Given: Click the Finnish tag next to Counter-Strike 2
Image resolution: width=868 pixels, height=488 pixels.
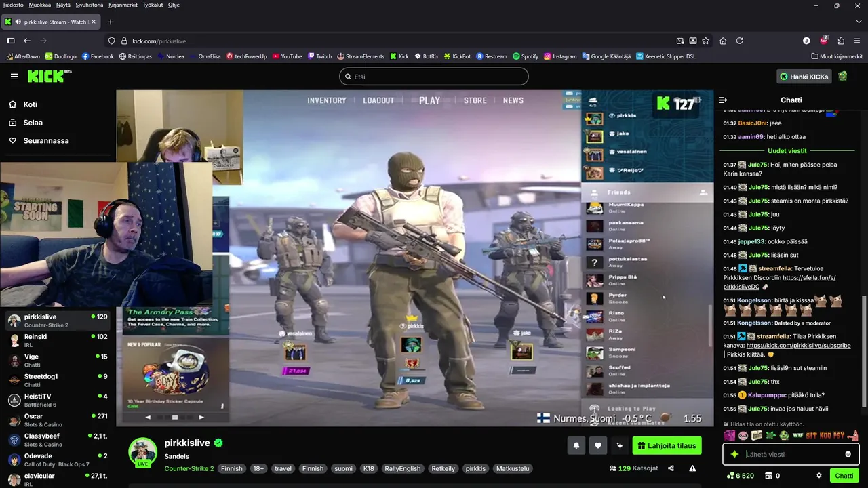Looking at the screenshot, I should (x=231, y=468).
